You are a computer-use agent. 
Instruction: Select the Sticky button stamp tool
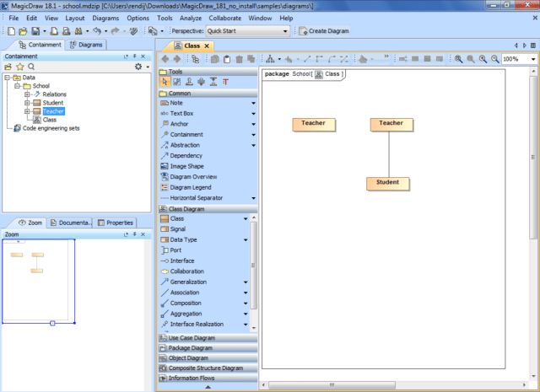tap(189, 82)
